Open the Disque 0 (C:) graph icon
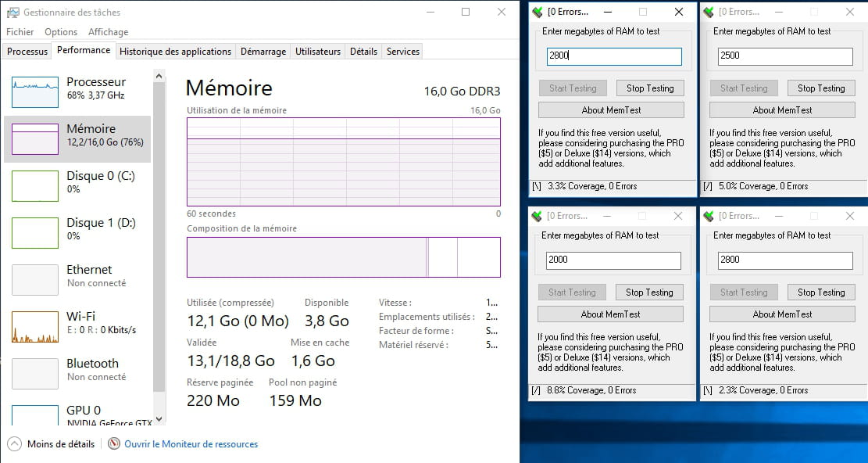Image resolution: width=868 pixels, height=463 pixels. (x=35, y=186)
